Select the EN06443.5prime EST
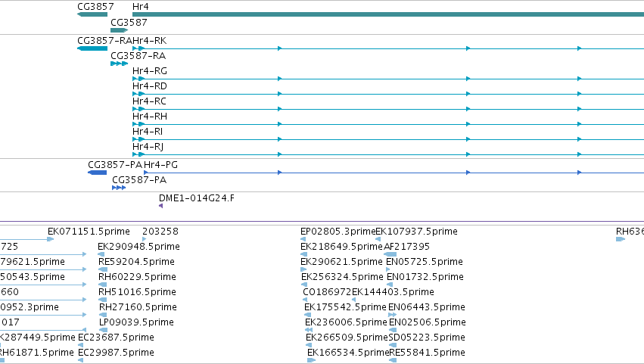This screenshot has width=644, height=364. 392,315
